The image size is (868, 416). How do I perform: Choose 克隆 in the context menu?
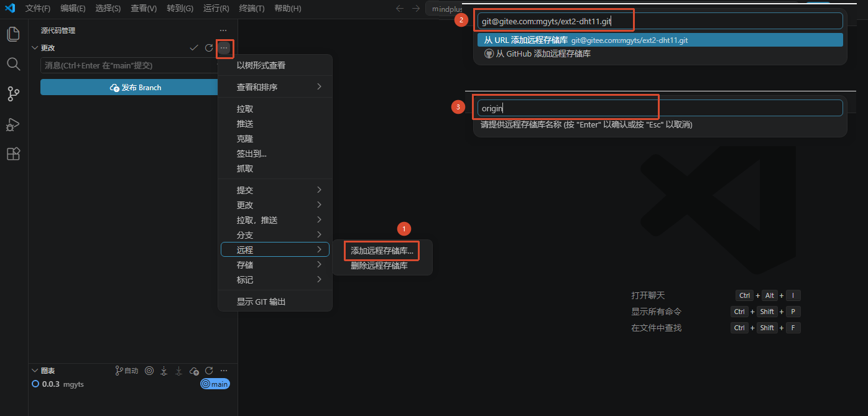click(275, 139)
